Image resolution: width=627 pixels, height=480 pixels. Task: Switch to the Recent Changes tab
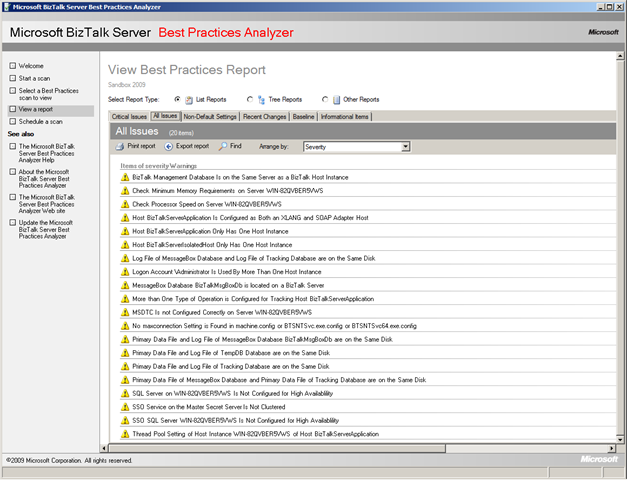pos(265,117)
